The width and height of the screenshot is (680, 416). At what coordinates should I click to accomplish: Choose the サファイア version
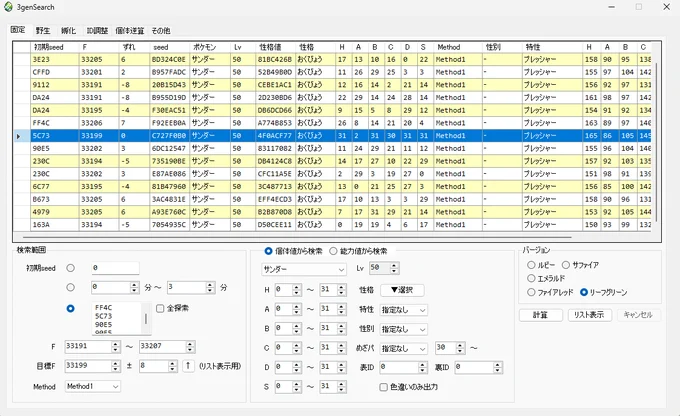point(580,265)
